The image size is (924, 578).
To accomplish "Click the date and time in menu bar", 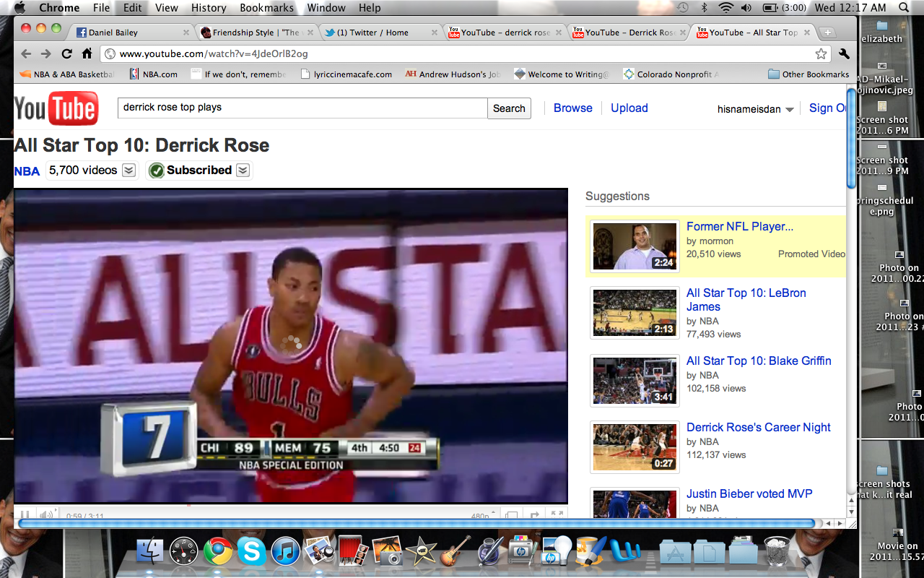I will [x=850, y=8].
